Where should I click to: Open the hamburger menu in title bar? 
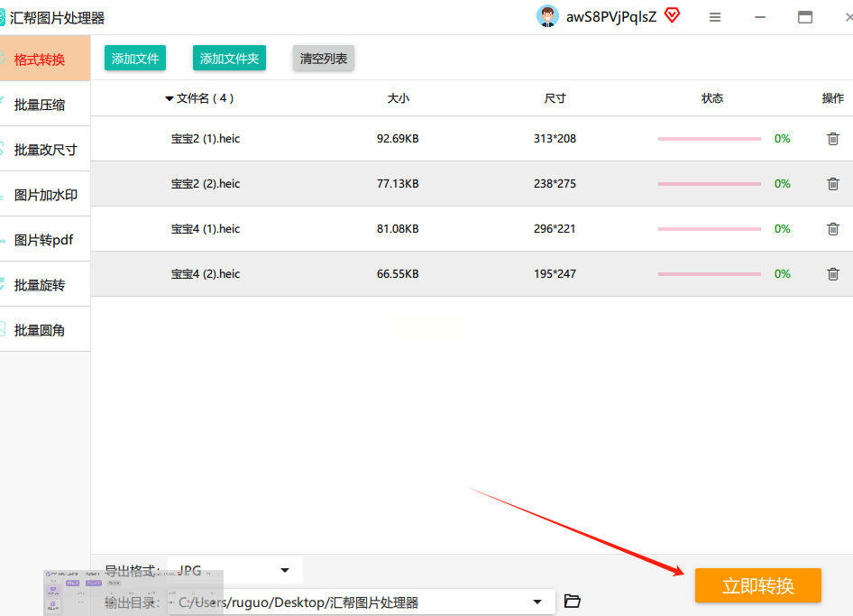tap(715, 17)
